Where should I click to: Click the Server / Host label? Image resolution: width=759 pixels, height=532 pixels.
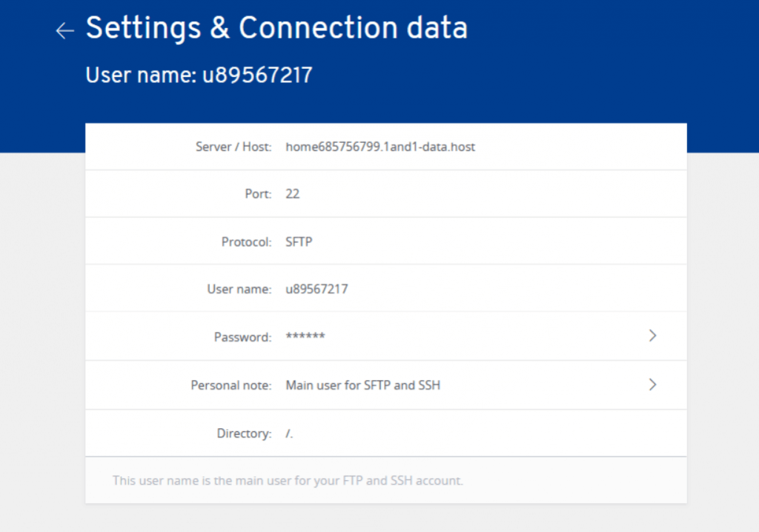[234, 147]
